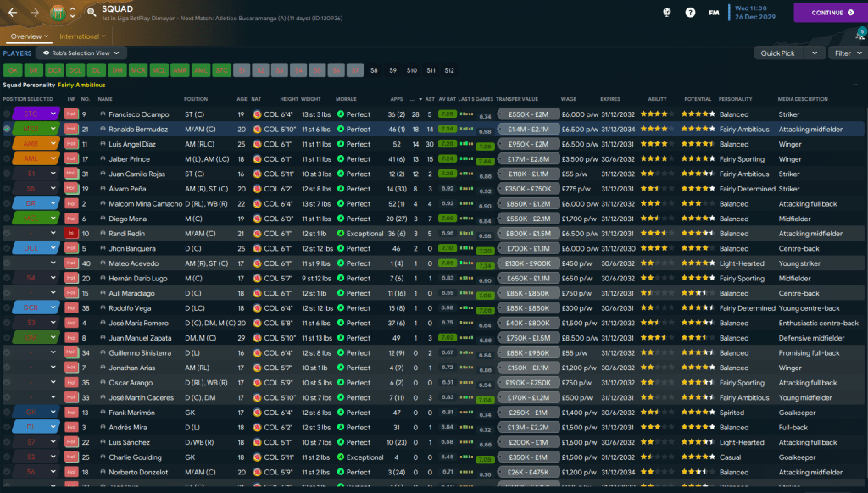
Task: Expand the Rob's Selection View dropdown
Action: (x=85, y=53)
